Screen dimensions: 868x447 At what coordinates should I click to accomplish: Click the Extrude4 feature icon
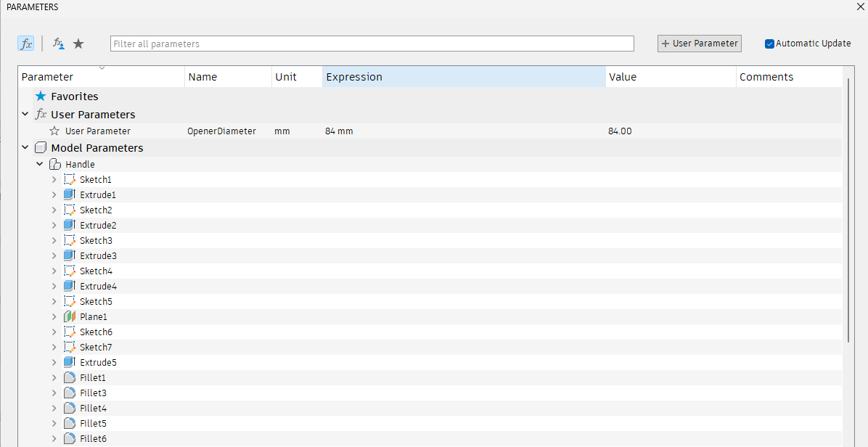pos(69,286)
